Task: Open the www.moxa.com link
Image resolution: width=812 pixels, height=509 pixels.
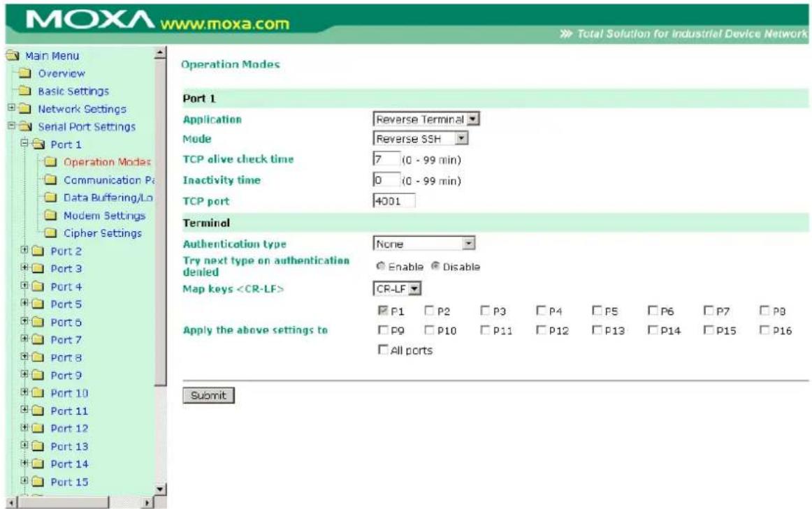Action: pyautogui.click(x=225, y=24)
